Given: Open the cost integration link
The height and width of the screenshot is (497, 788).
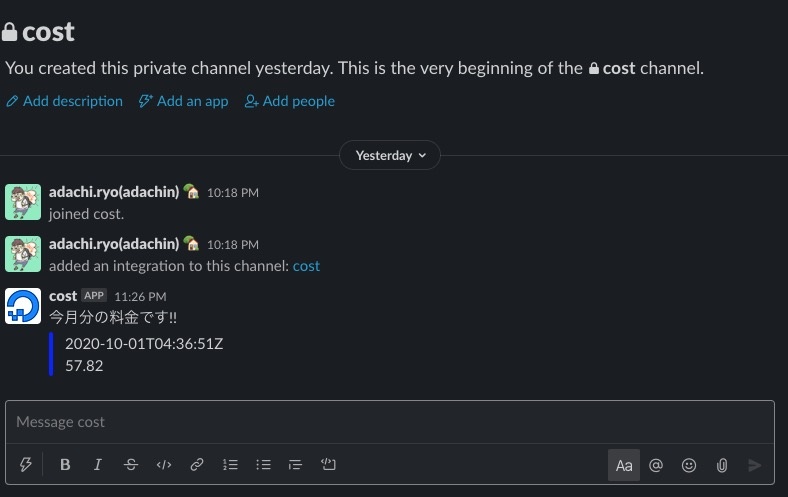Looking at the screenshot, I should tap(306, 266).
